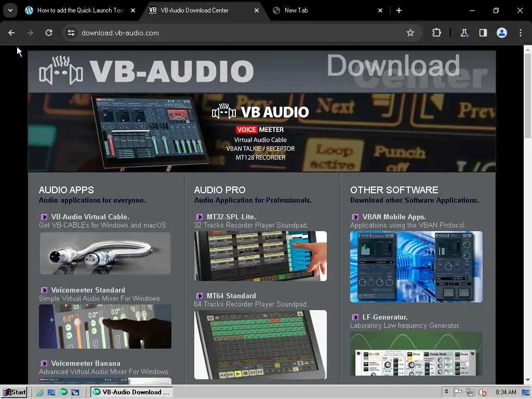Expand hidden system tray icons chevron
This screenshot has height=399, width=532.
click(446, 392)
